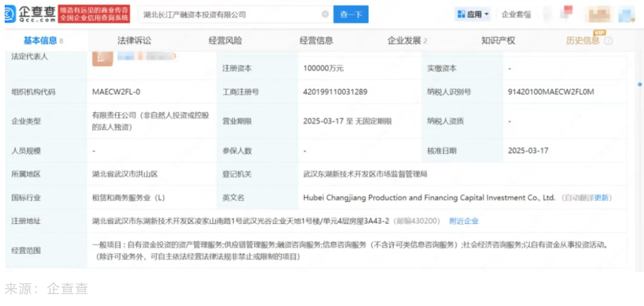The image size is (644, 306).
Task: Select taxpayer ID 91420100MAECW2FL0M
Action: point(551,92)
